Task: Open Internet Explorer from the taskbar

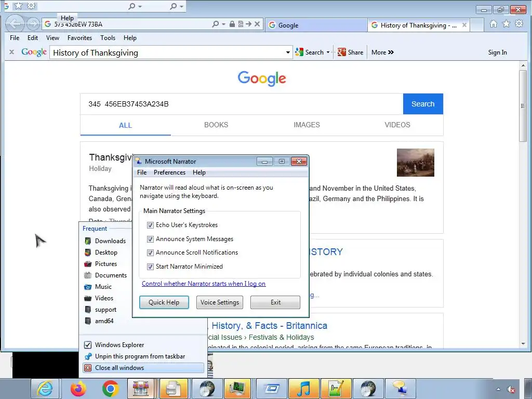Action: tap(45, 389)
